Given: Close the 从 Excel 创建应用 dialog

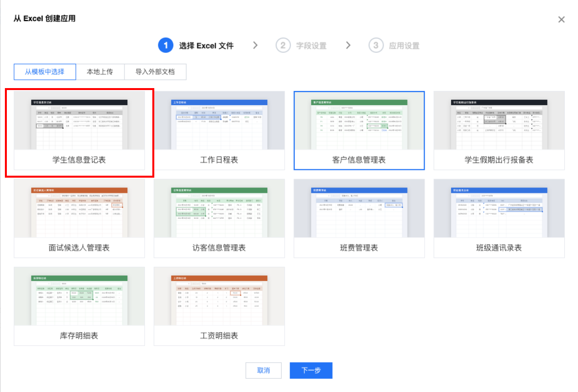Looking at the screenshot, I should coord(561,20).
